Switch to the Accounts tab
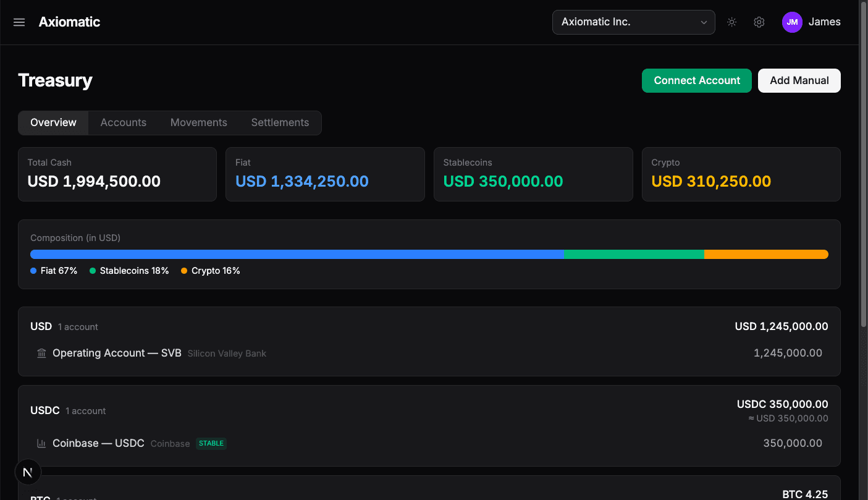The height and width of the screenshot is (500, 868). click(x=123, y=122)
